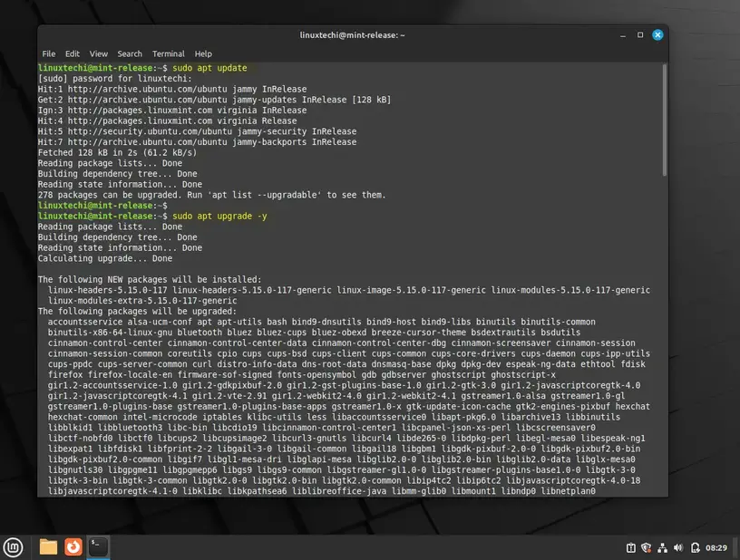
Task: Click '278 packages can be upgraded' line
Action: click(x=212, y=195)
